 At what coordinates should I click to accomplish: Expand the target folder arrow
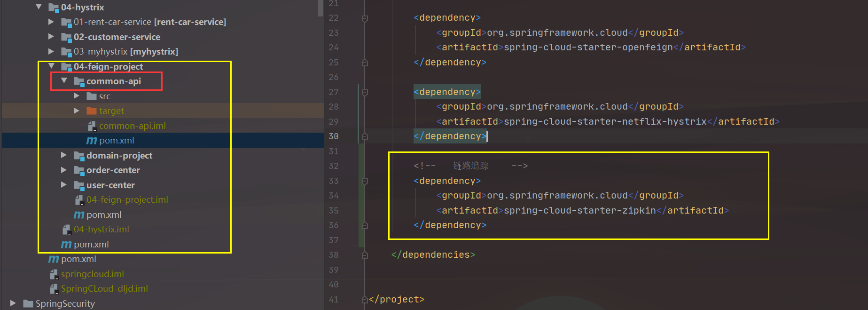click(x=77, y=111)
